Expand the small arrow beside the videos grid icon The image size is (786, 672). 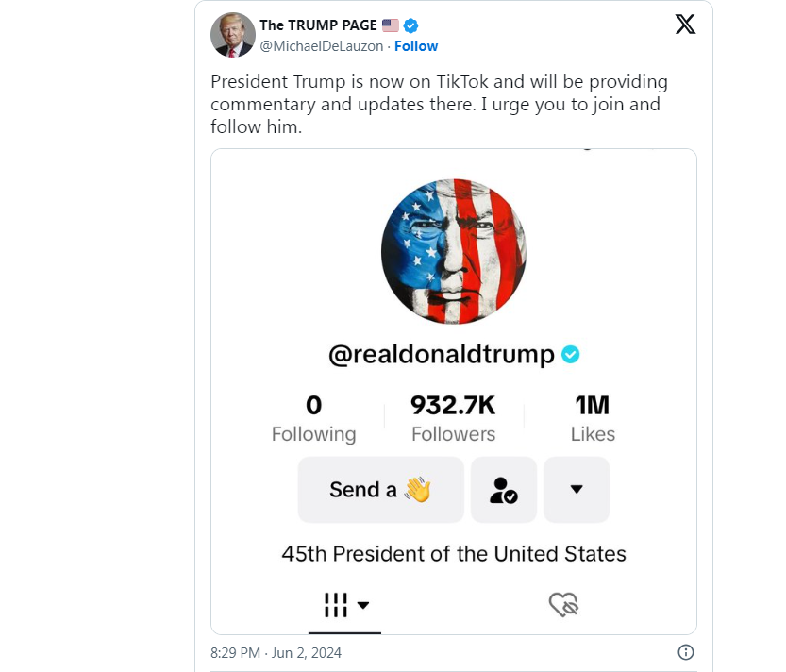pyautogui.click(x=363, y=605)
